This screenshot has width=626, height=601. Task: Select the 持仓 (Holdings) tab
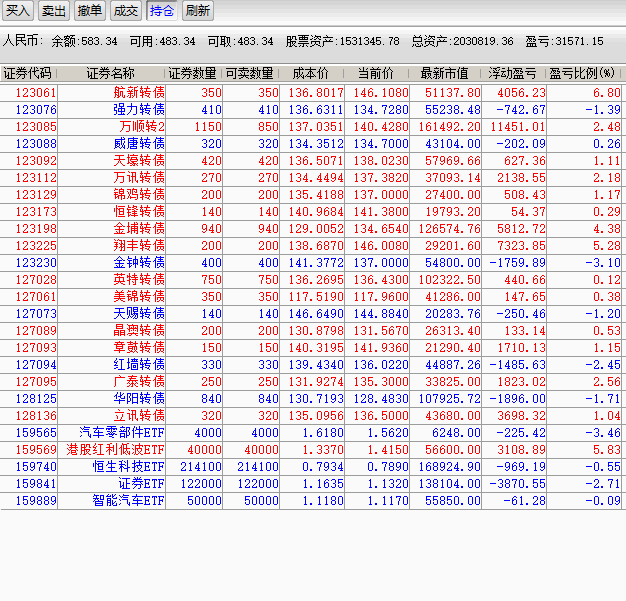click(161, 11)
